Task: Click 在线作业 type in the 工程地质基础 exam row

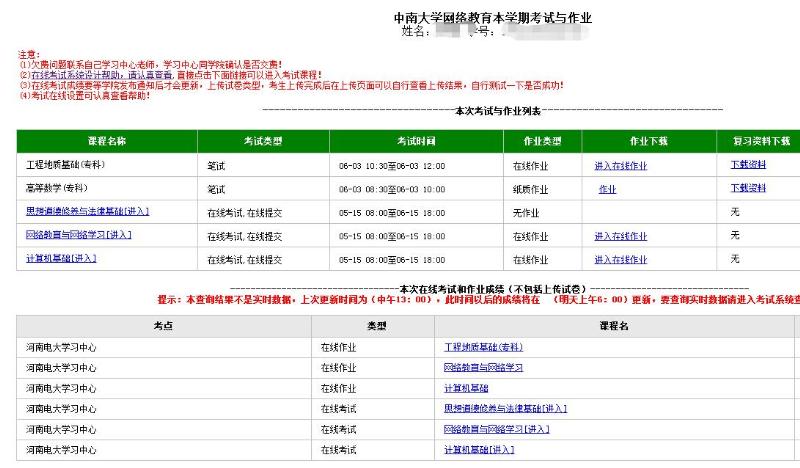Action: tap(530, 166)
